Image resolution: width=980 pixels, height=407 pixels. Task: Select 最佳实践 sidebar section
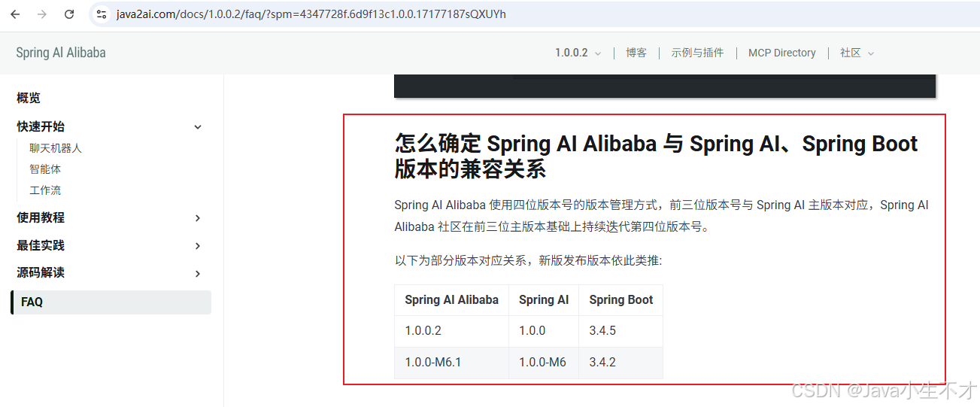41,245
